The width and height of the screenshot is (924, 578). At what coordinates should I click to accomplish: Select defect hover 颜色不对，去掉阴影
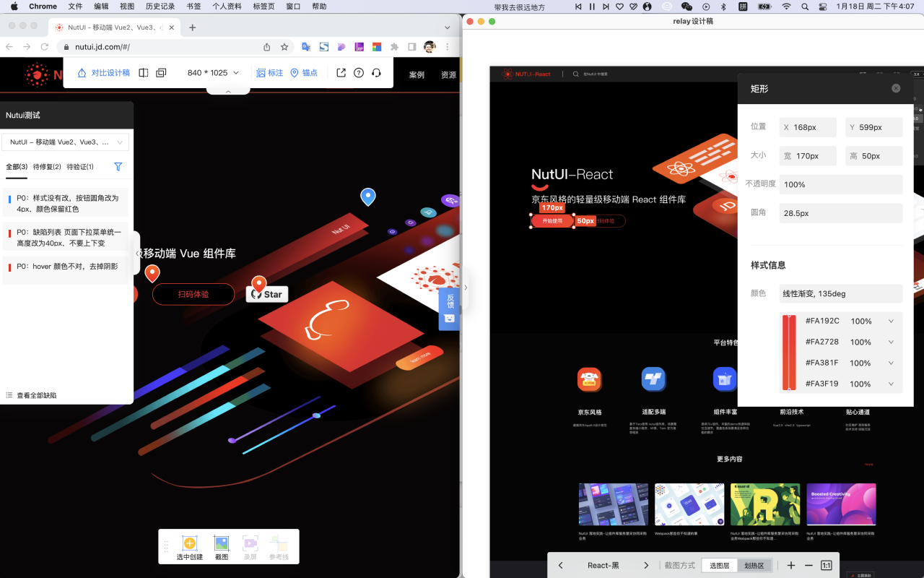click(x=66, y=270)
